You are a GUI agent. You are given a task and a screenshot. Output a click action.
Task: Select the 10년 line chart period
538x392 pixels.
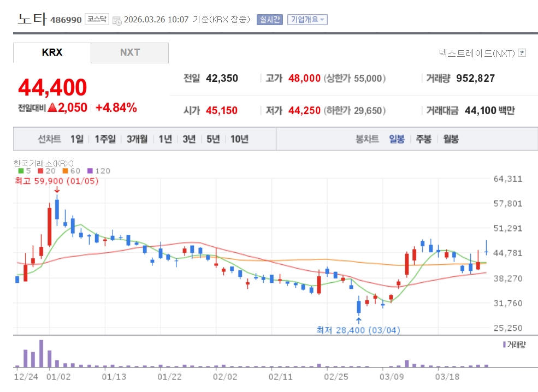click(239, 139)
